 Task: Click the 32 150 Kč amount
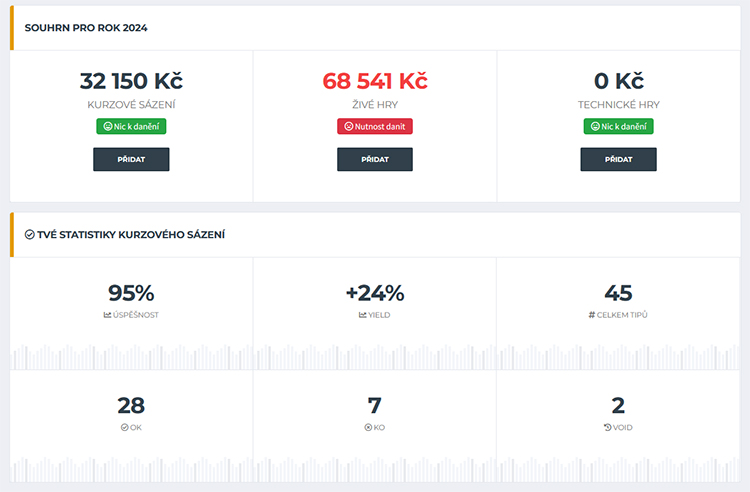pyautogui.click(x=131, y=81)
